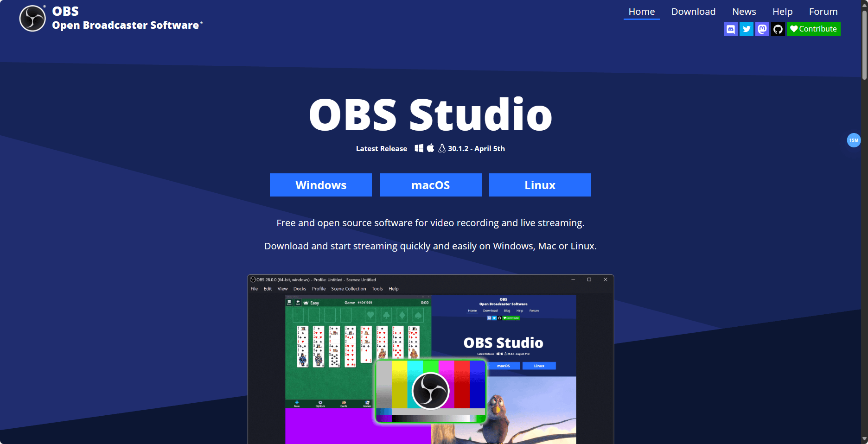Click Tools menu in the OBS screenshot
The width and height of the screenshot is (868, 444).
coord(377,289)
